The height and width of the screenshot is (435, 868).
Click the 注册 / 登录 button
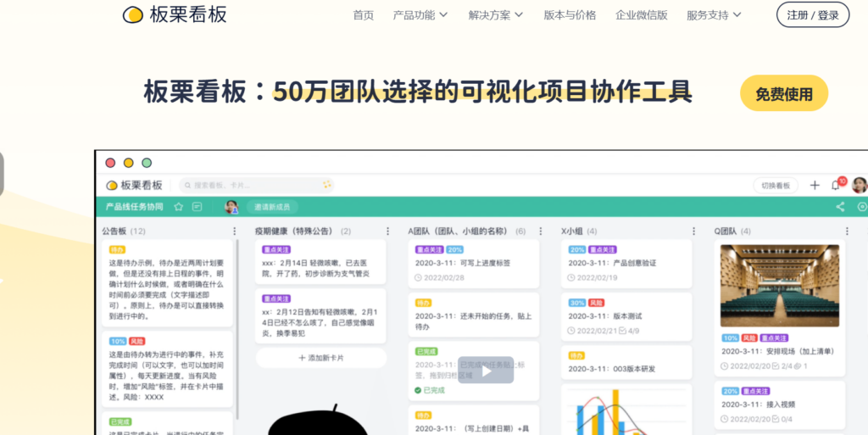pos(812,14)
